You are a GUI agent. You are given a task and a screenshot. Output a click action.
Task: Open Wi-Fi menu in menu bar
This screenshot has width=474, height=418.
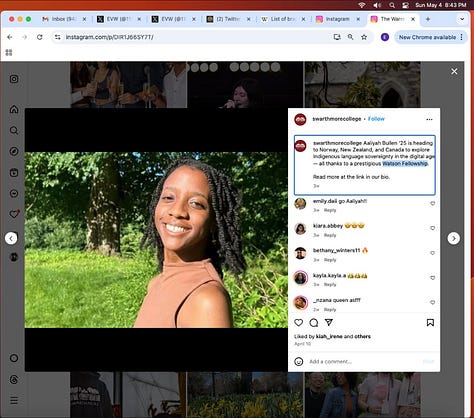click(362, 5)
